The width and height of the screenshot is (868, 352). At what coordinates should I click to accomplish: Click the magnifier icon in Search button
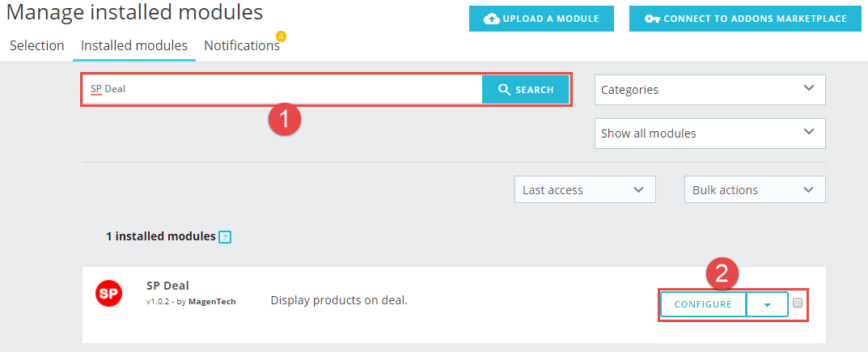[504, 90]
